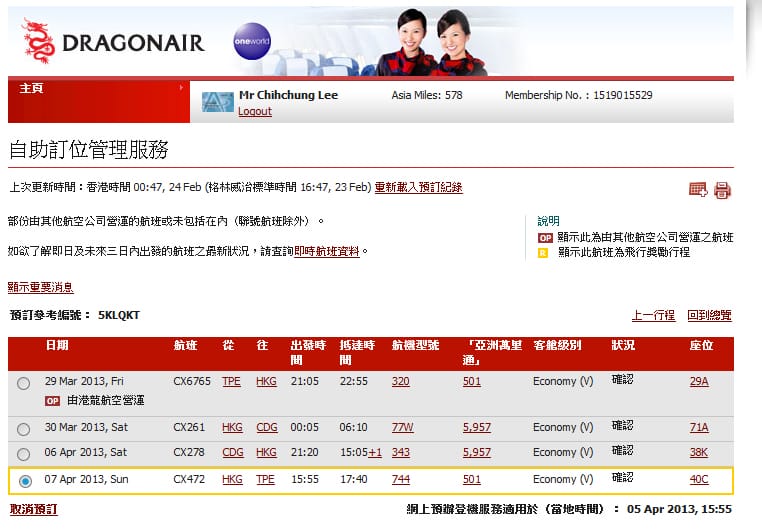This screenshot has height=529, width=762.
Task: Open the 即時航班資料 flight info link
Action: [x=327, y=251]
